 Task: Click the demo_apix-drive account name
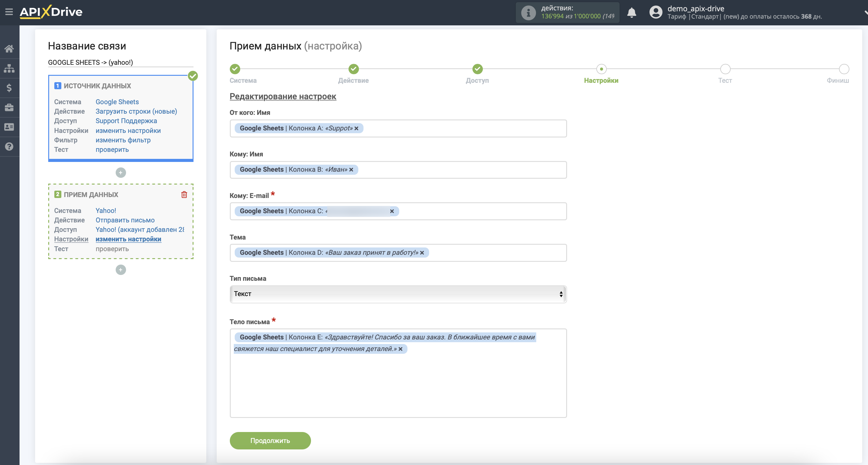click(696, 9)
